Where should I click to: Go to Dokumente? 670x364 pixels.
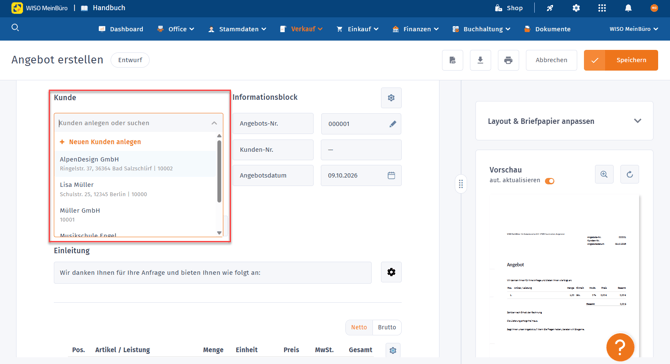coord(547,29)
